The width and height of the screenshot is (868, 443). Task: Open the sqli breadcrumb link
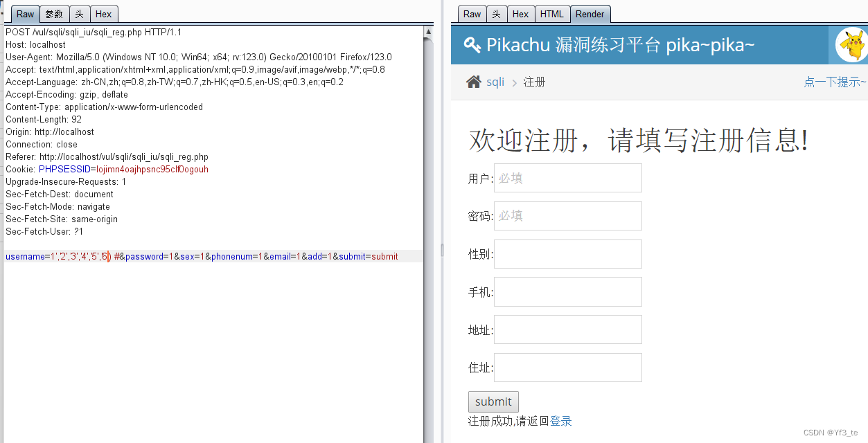tap(495, 81)
